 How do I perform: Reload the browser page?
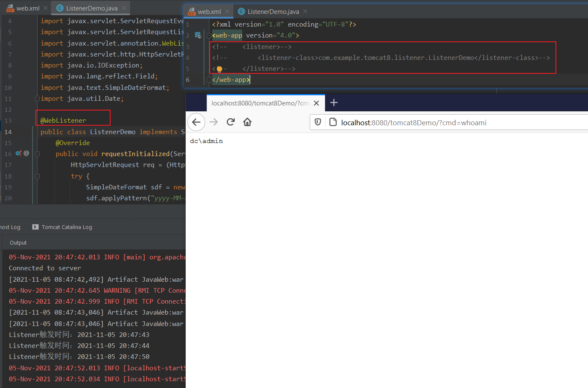pyautogui.click(x=230, y=122)
